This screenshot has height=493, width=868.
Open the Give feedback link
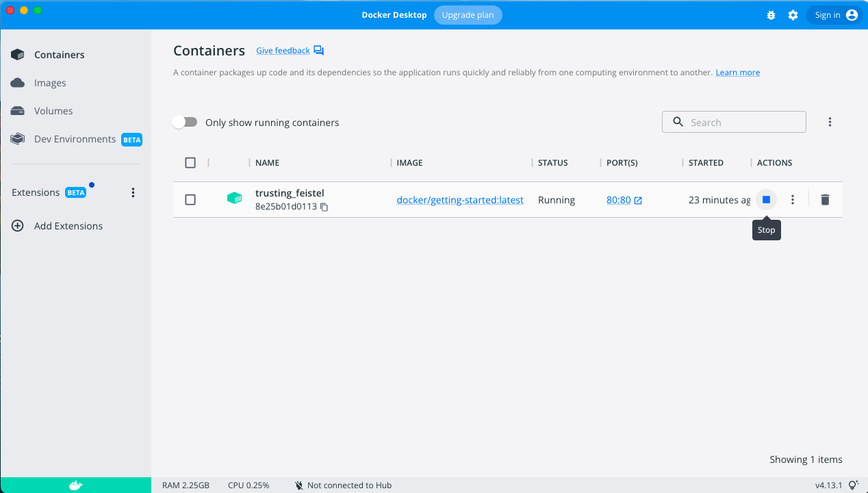(283, 51)
